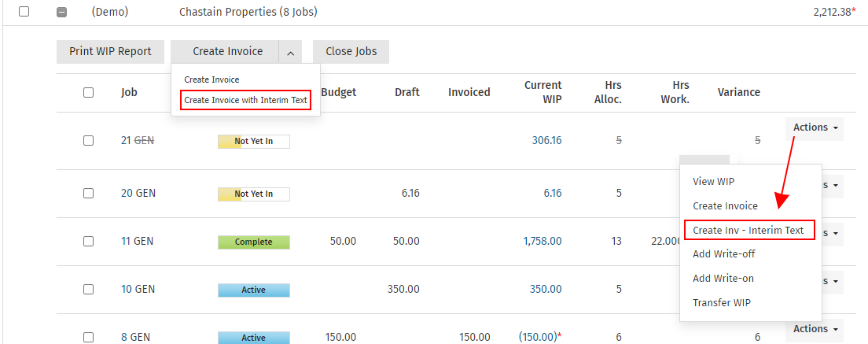Choose Create Inv - Interim Text action
Screen dimensions: 868x344
(x=748, y=230)
